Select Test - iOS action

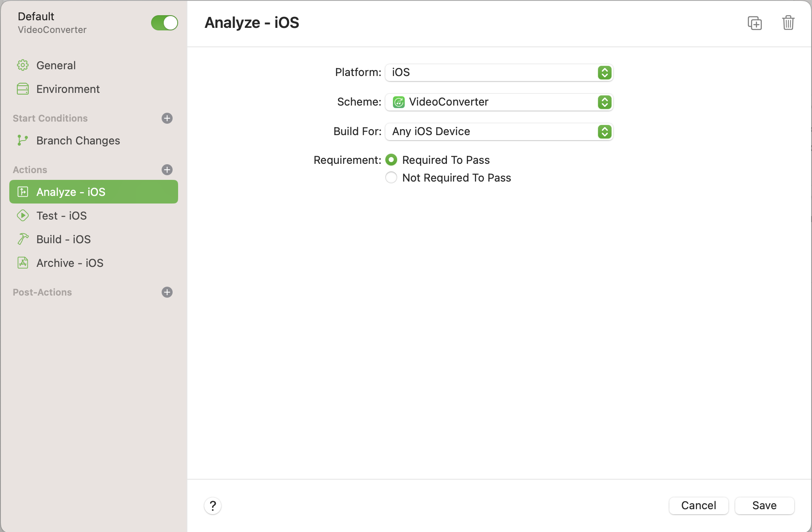62,216
